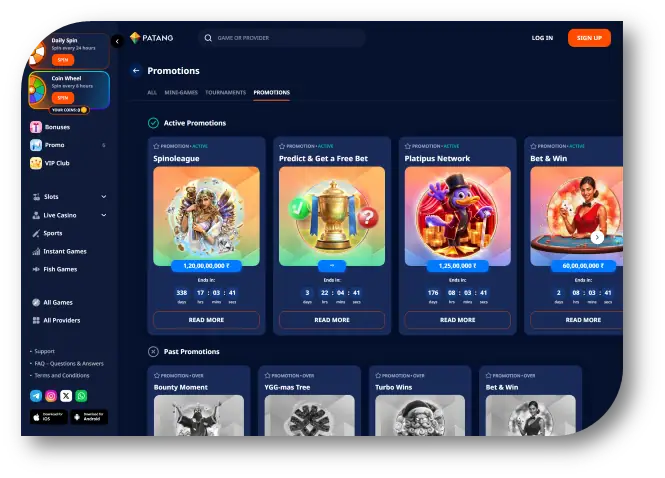Screen dimensions: 665x478
Task: Expand the Live Casino submenu chevron
Action: 104,215
